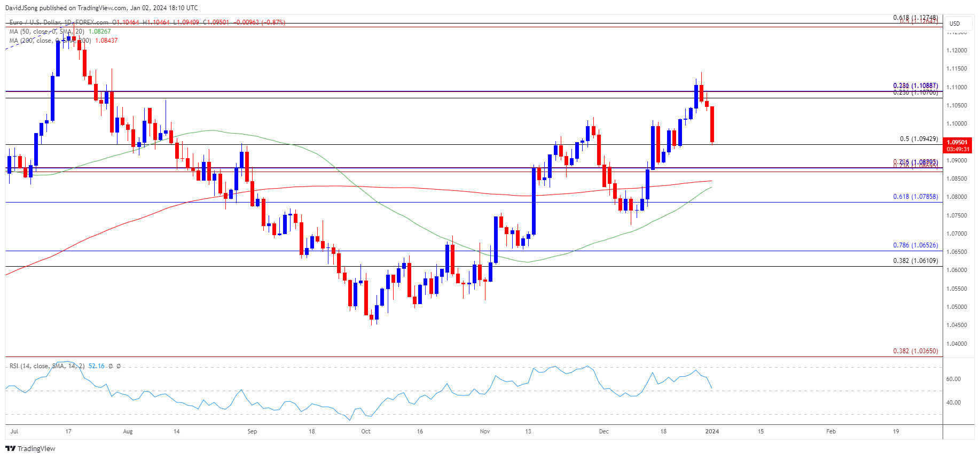Click the 1.06500 price axis label
Image resolution: width=980 pixels, height=458 pixels.
click(957, 252)
